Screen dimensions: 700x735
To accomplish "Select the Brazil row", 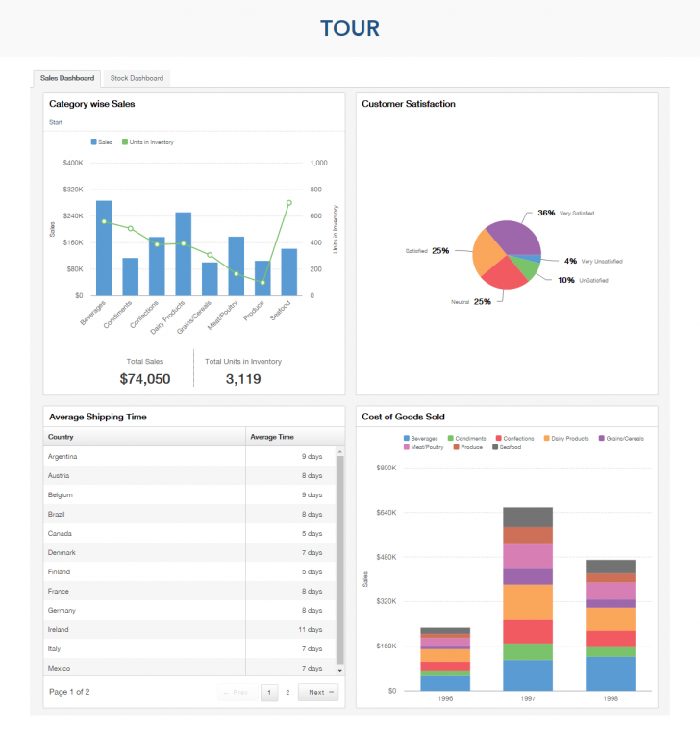I will tap(189, 515).
